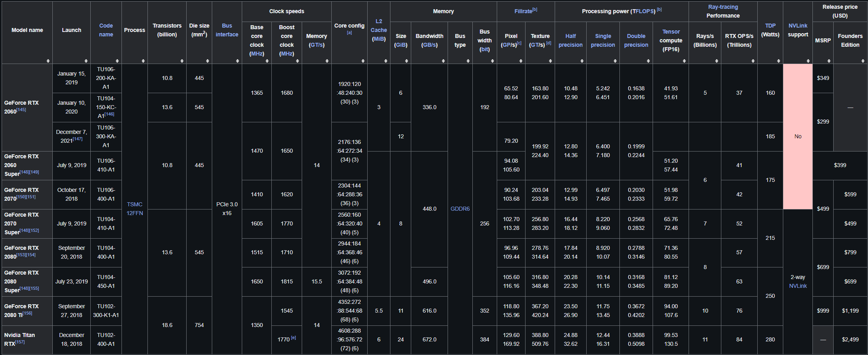Open the Code name header link
868x355 pixels.
coord(106,30)
